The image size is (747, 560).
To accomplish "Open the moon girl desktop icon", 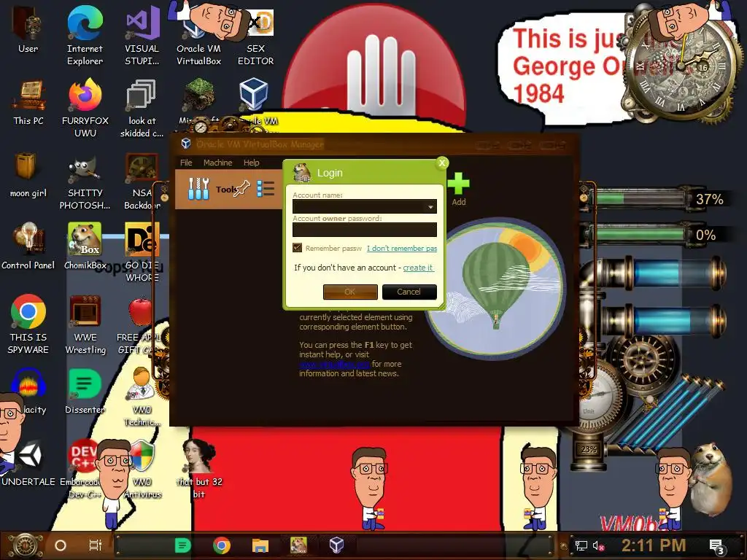I will [x=28, y=174].
